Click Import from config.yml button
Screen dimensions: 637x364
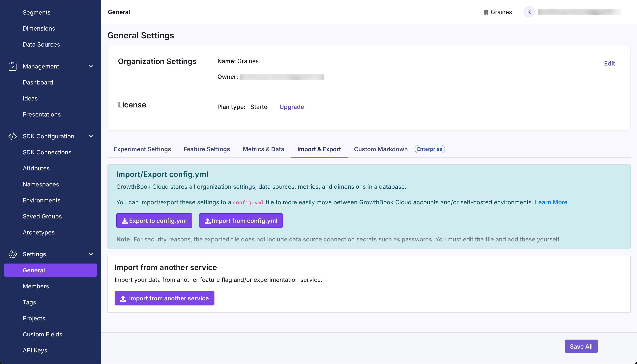[x=241, y=221]
